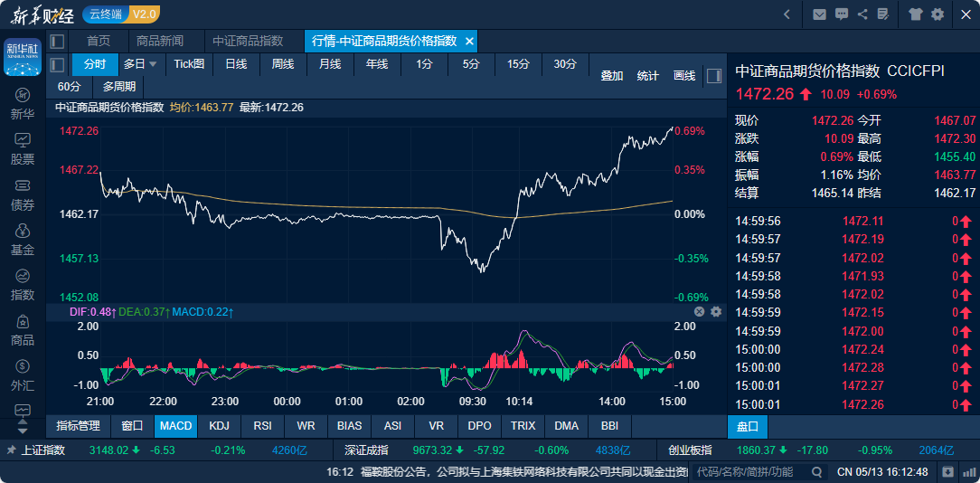Expand the 多日 dropdown arrow
Image resolution: width=980 pixels, height=483 pixels.
point(153,64)
